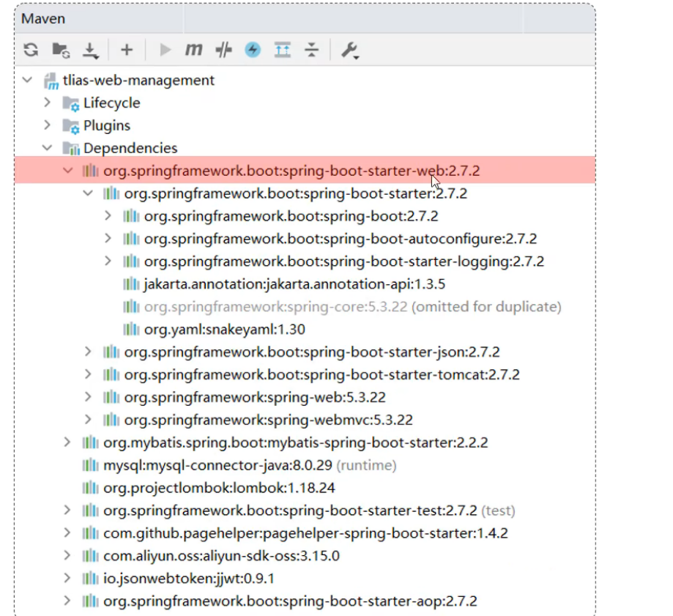
Task: Select spring-webmvc:5.3.22 text
Action: click(269, 420)
